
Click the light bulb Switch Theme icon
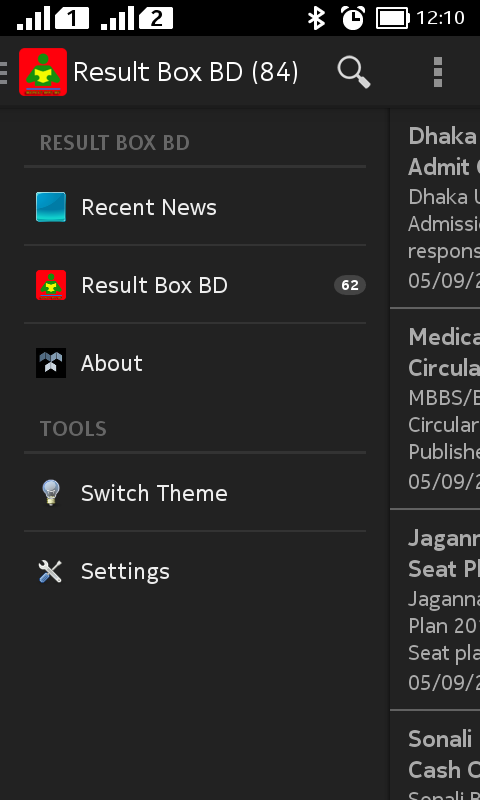50,492
